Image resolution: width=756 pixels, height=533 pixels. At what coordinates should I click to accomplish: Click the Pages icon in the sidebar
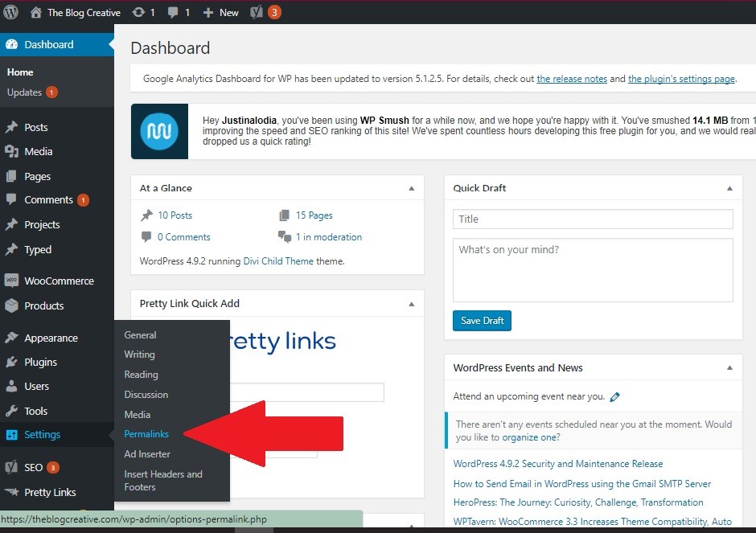[11, 176]
